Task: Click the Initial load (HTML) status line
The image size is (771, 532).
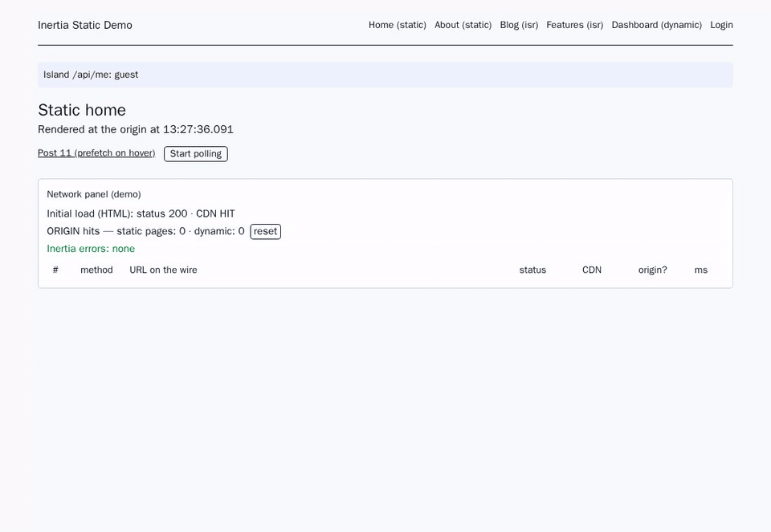Action: pos(141,213)
